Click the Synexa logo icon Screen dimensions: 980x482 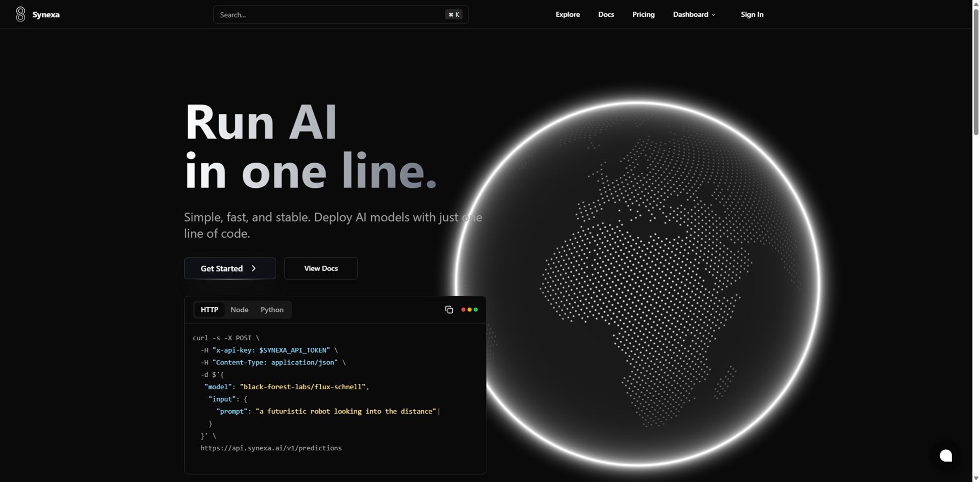pyautogui.click(x=20, y=14)
